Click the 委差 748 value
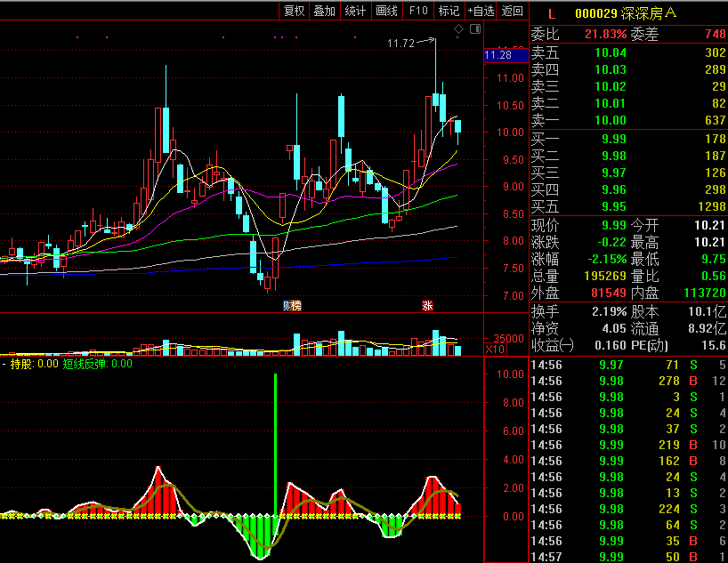Image resolution: width=728 pixels, height=563 pixels. 715,34
